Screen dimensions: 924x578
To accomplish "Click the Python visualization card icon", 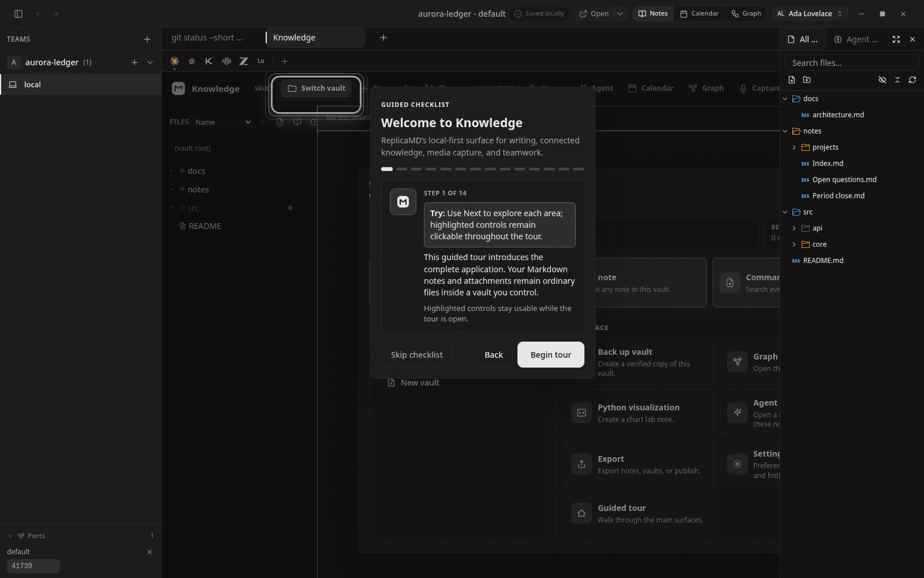I will pos(582,413).
